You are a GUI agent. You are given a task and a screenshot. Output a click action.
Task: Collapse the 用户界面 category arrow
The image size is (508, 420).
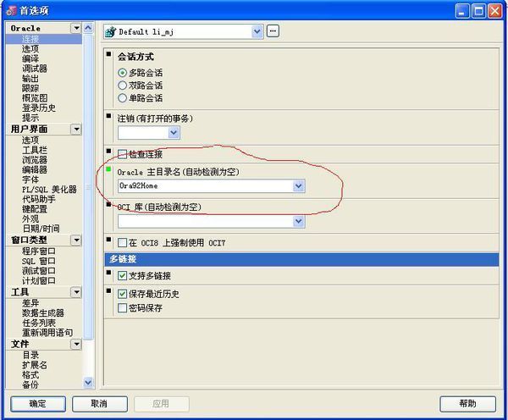tap(76, 130)
